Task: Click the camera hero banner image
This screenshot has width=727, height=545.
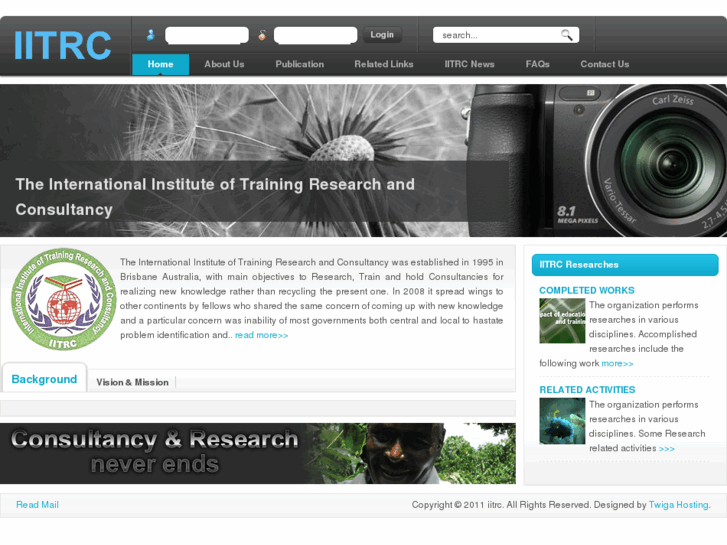Action: [x=364, y=160]
